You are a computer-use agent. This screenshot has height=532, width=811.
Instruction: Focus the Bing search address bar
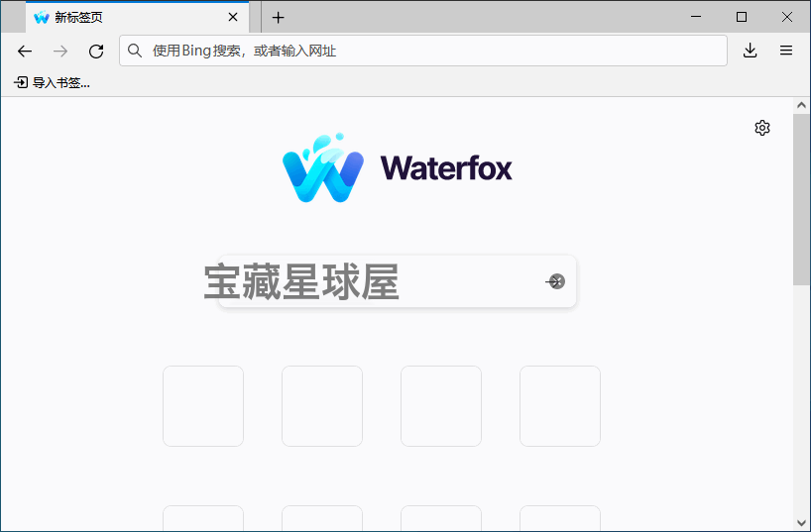click(x=423, y=51)
